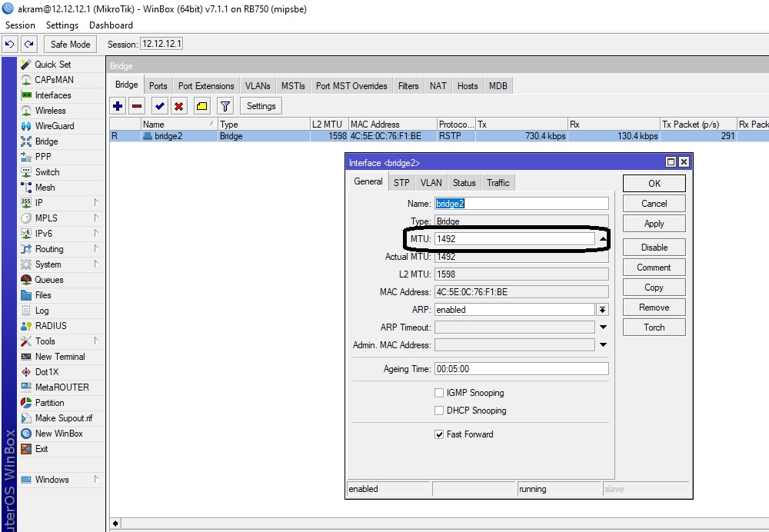Open WireGuard from the sidebar

pyautogui.click(x=54, y=126)
